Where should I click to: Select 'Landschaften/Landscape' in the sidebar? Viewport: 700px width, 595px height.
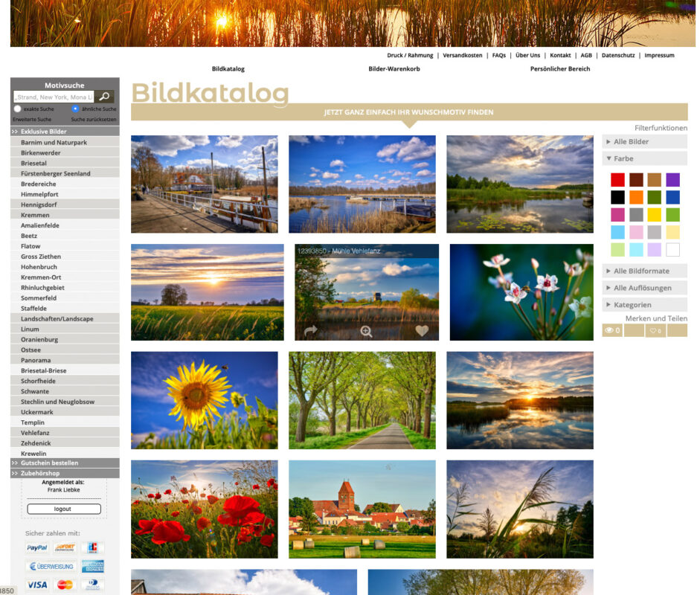pos(65,319)
